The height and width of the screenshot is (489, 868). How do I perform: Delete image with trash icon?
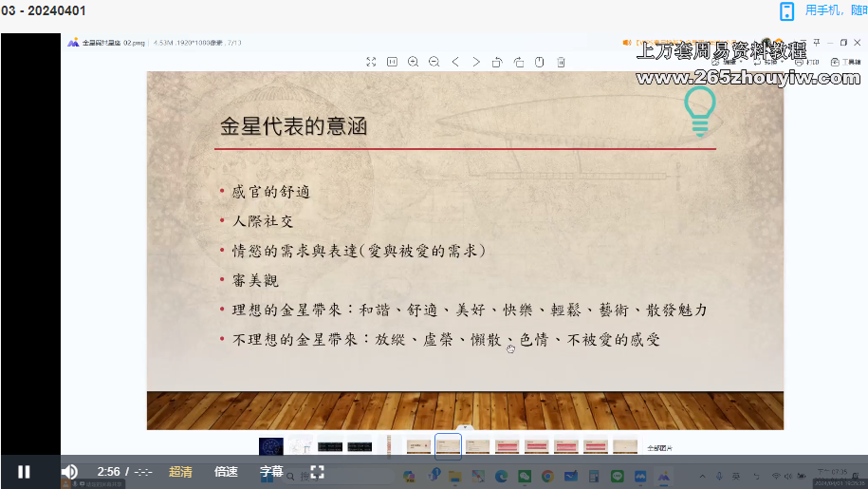point(561,62)
